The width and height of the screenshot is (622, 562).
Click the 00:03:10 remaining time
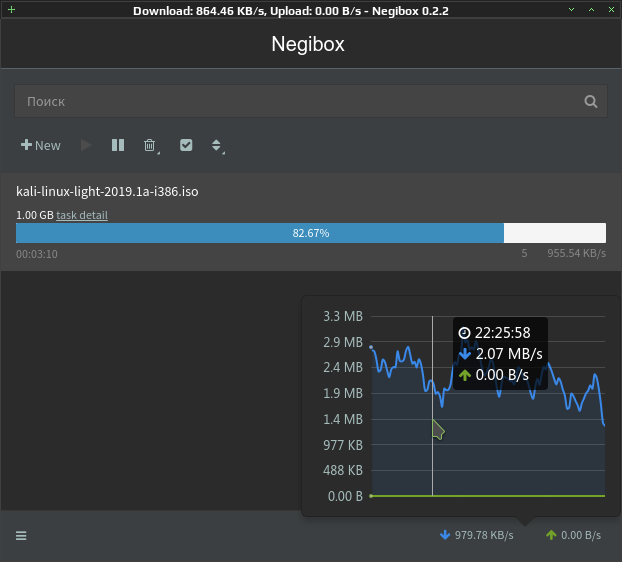click(x=36, y=254)
